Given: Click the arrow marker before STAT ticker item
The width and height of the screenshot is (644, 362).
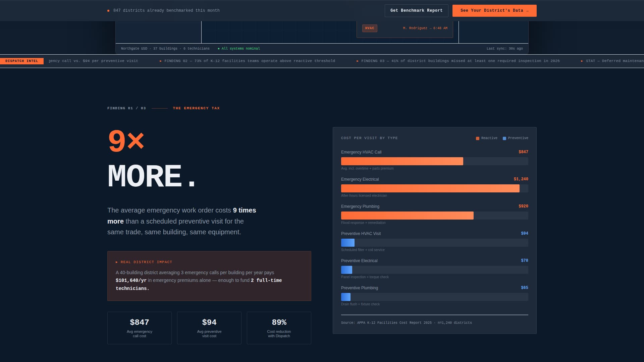Looking at the screenshot, I should click(x=582, y=61).
